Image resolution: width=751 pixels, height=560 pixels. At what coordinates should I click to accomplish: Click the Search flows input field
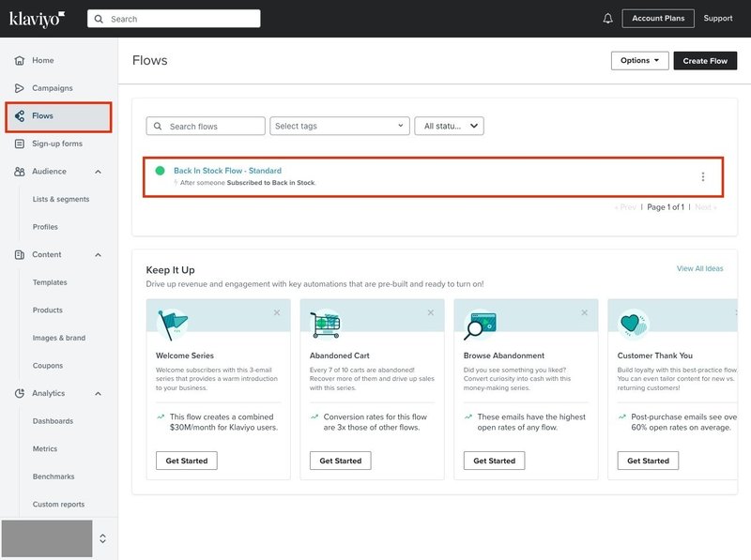(x=206, y=126)
